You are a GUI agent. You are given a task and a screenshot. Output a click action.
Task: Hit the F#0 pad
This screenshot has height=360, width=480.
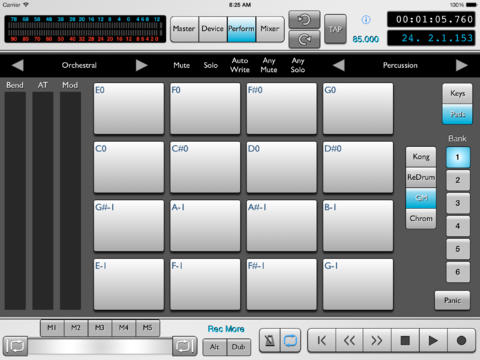click(x=281, y=109)
